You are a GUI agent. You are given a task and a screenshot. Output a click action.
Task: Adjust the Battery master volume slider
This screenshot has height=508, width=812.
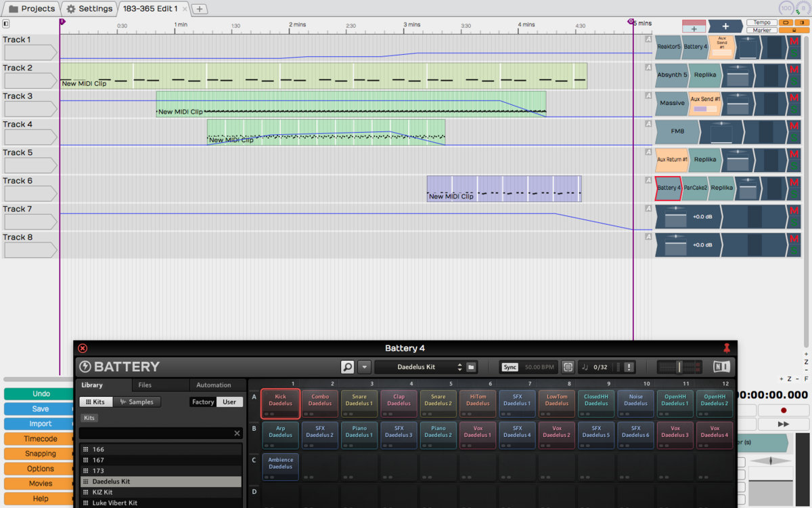[679, 367]
